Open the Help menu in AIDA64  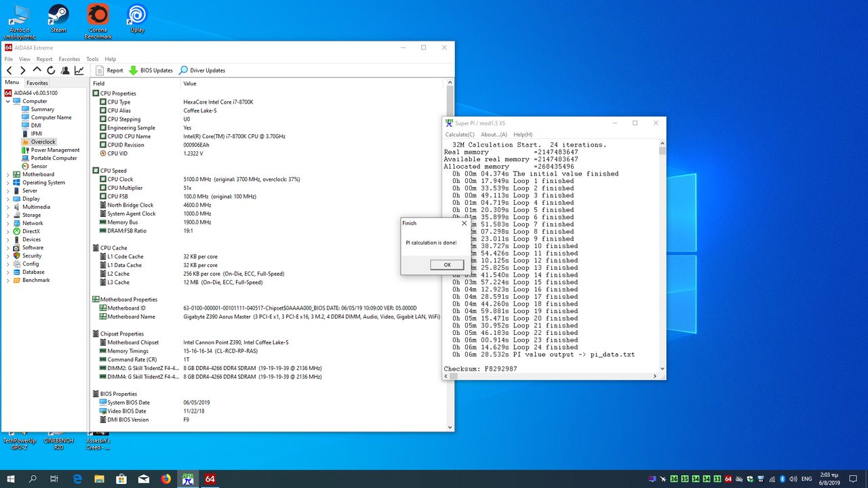point(111,59)
